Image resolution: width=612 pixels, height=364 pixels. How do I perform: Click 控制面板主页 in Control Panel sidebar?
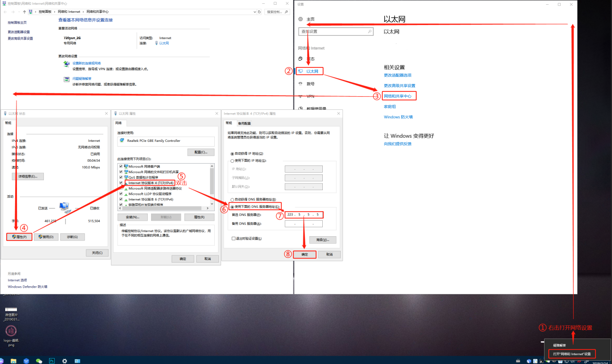pos(17,22)
